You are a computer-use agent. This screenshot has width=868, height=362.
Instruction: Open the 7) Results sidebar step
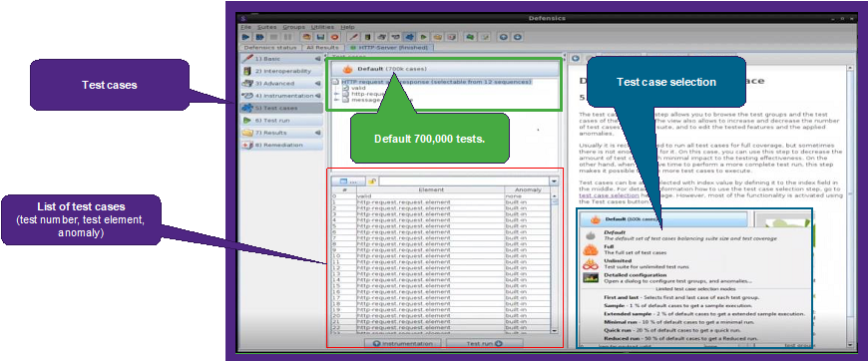pos(281,133)
